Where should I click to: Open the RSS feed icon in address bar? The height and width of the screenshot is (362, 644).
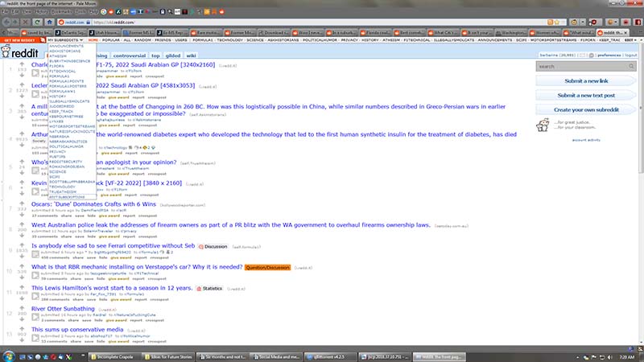coord(550,23)
